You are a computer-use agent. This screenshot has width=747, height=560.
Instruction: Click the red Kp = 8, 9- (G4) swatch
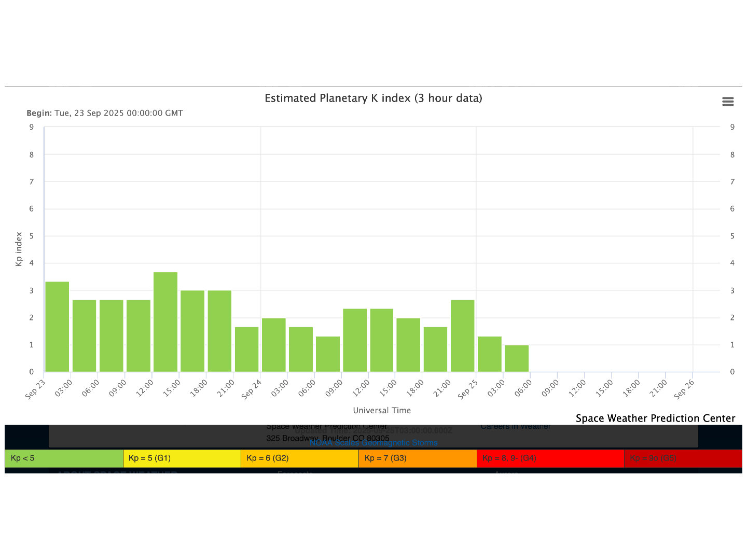[x=550, y=458]
